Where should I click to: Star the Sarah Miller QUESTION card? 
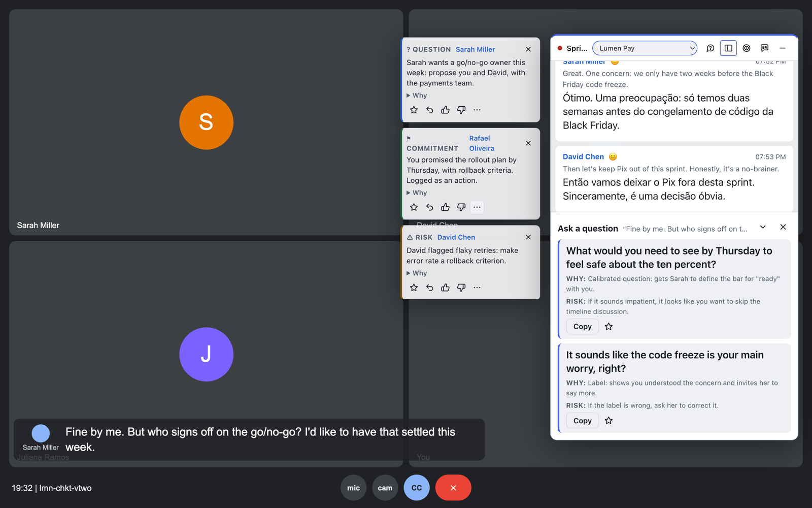click(414, 110)
